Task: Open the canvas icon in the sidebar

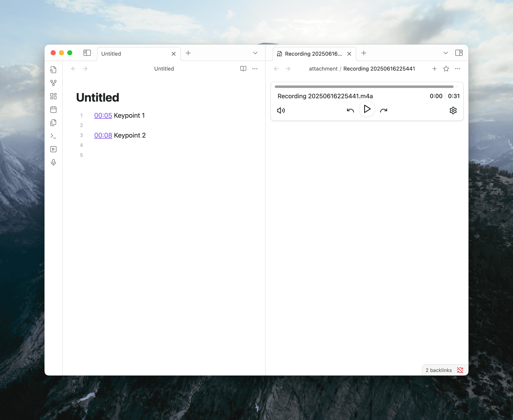Action: click(x=53, y=96)
